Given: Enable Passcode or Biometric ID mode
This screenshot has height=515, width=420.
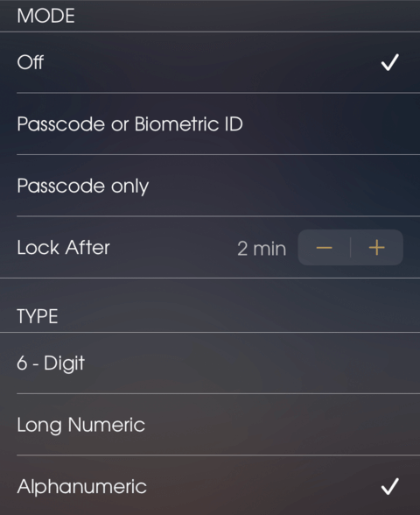Looking at the screenshot, I should tap(210, 123).
